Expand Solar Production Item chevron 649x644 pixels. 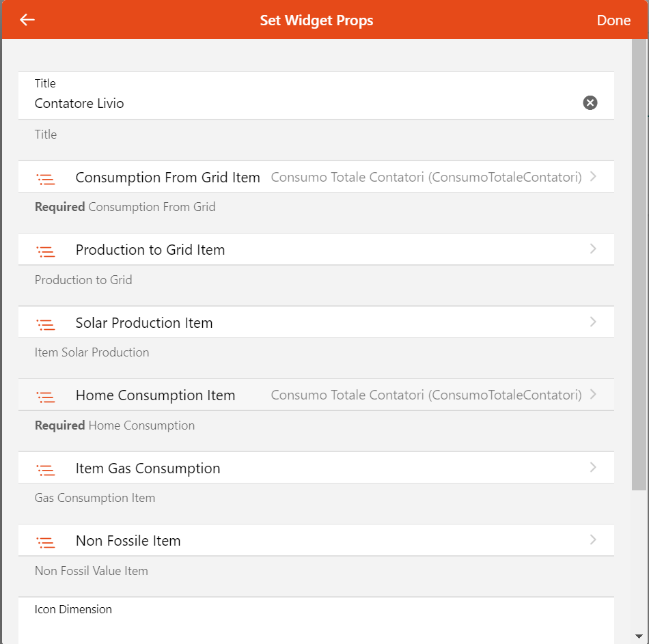click(x=592, y=322)
